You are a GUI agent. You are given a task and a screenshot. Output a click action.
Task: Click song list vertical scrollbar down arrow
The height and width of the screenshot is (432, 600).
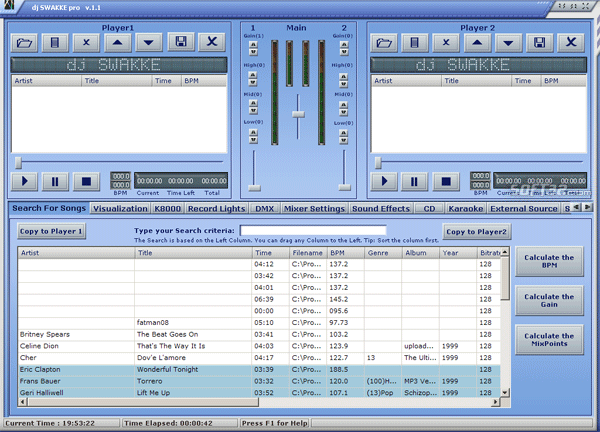click(x=505, y=393)
